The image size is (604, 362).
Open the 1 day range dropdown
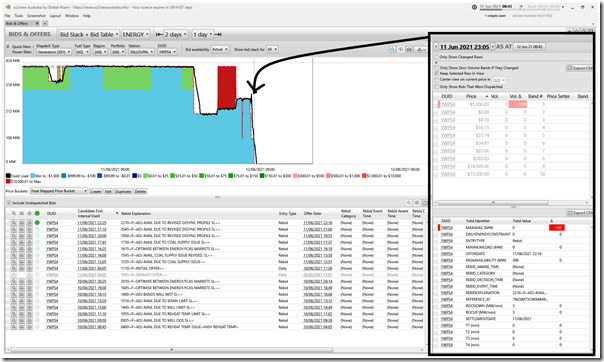click(203, 34)
